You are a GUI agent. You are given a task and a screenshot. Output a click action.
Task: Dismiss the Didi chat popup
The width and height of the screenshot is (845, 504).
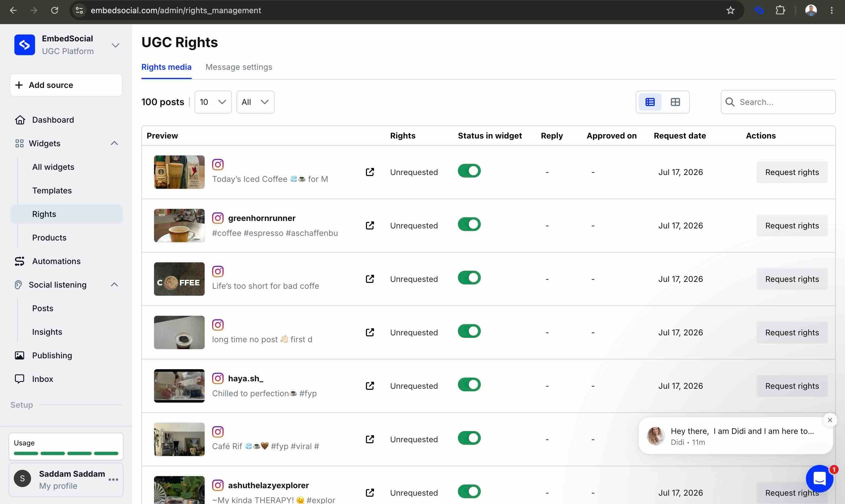(830, 420)
